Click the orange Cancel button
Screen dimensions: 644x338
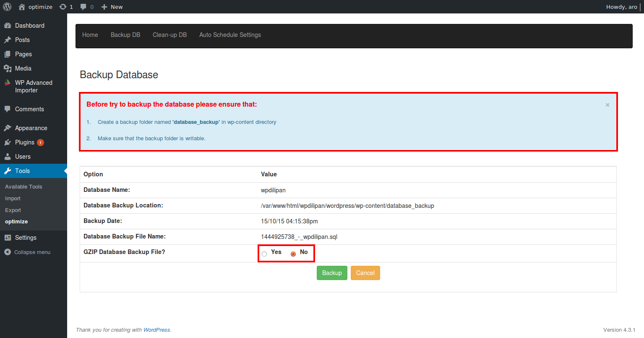point(365,273)
